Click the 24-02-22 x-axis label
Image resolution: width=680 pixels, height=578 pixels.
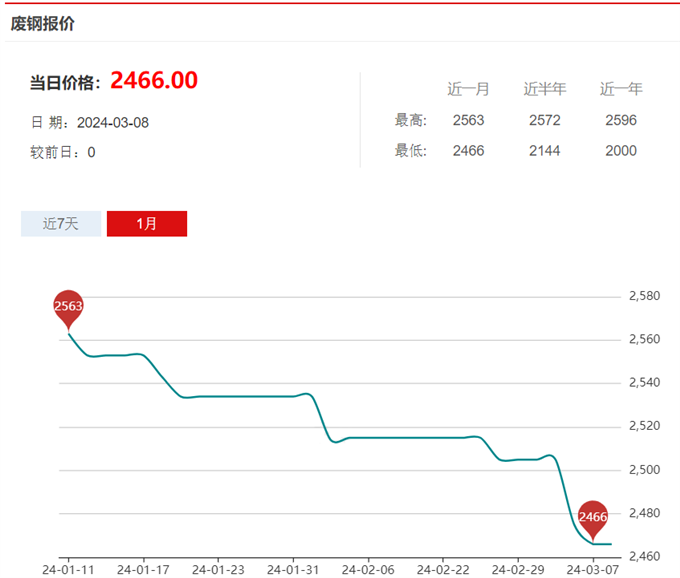[443, 570]
